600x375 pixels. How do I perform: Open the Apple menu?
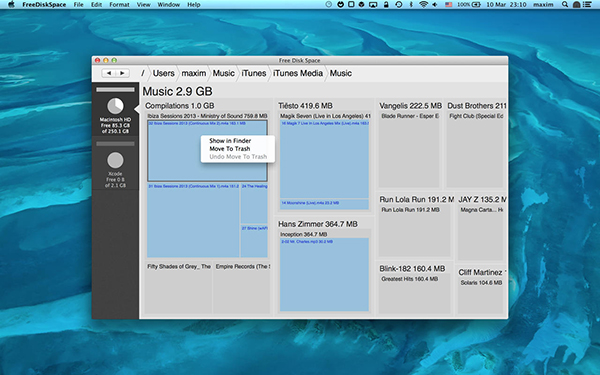[x=11, y=5]
